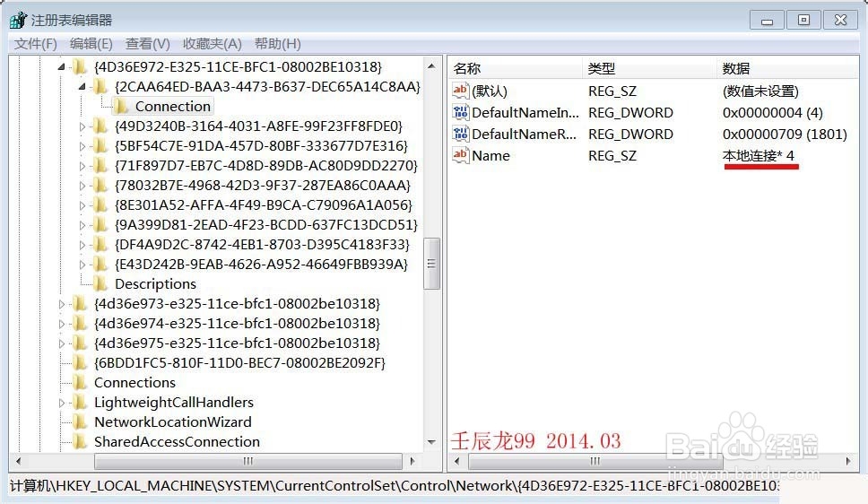Expand the {4d36e974-e325-11ce-bfc1-08002be10318} key
The width and height of the screenshot is (868, 504).
62,324
